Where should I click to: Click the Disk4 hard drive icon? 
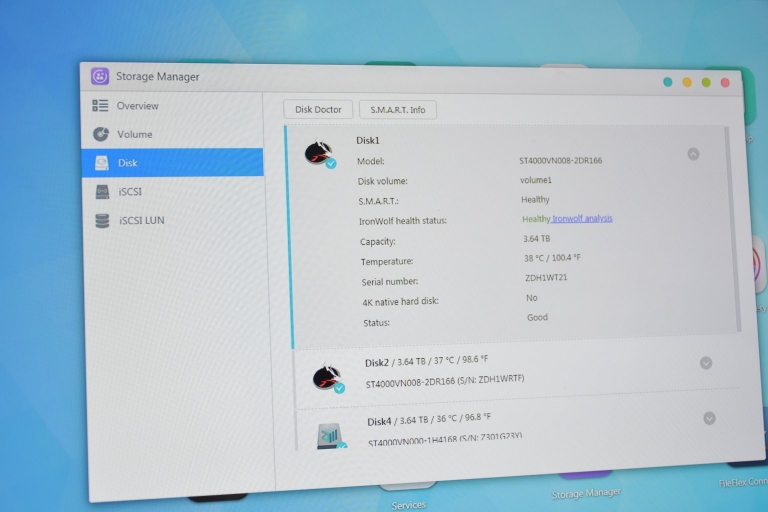click(x=331, y=436)
